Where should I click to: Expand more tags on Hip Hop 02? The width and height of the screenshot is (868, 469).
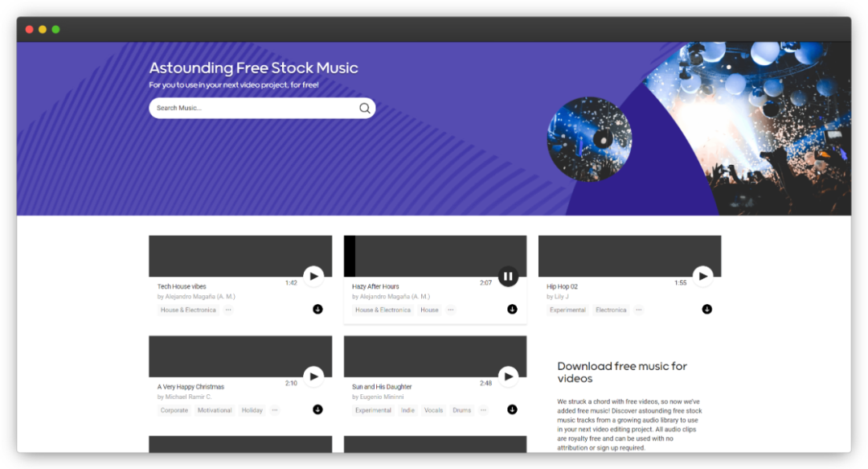click(x=638, y=310)
